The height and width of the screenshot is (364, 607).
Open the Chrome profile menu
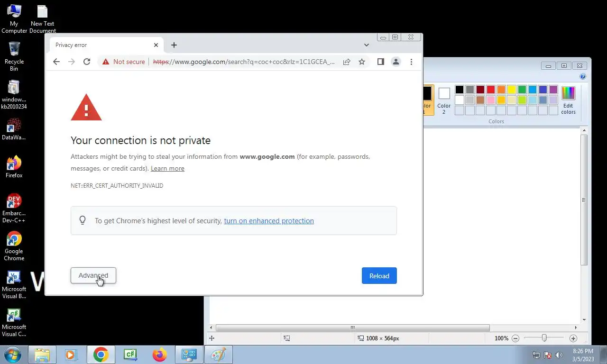(396, 62)
